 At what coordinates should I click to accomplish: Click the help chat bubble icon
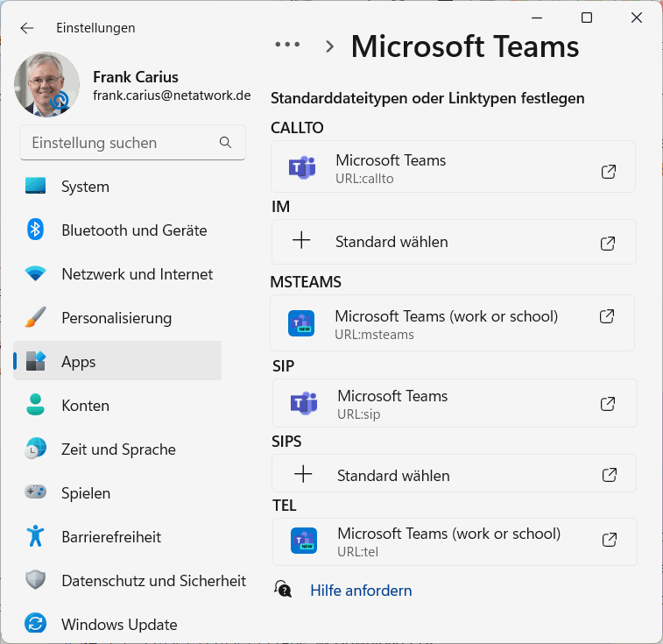pyautogui.click(x=283, y=589)
